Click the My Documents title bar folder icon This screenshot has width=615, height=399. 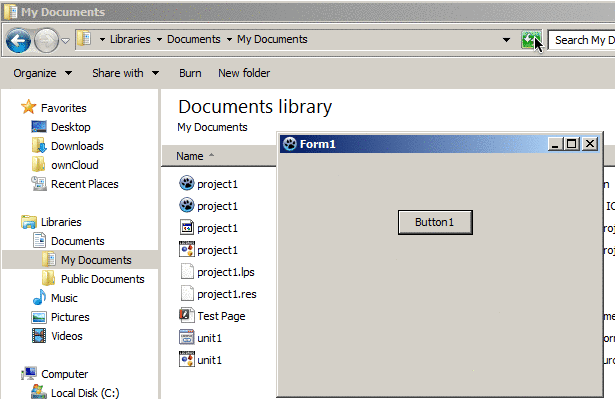click(x=10, y=12)
